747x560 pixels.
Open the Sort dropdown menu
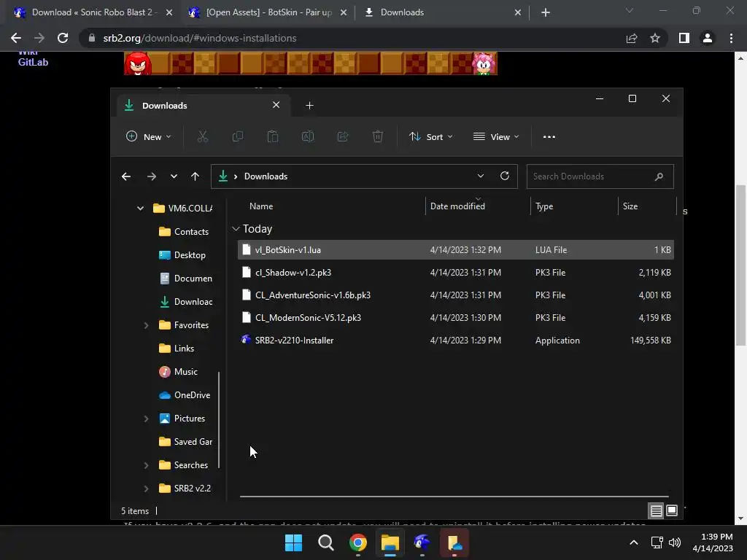(x=430, y=136)
